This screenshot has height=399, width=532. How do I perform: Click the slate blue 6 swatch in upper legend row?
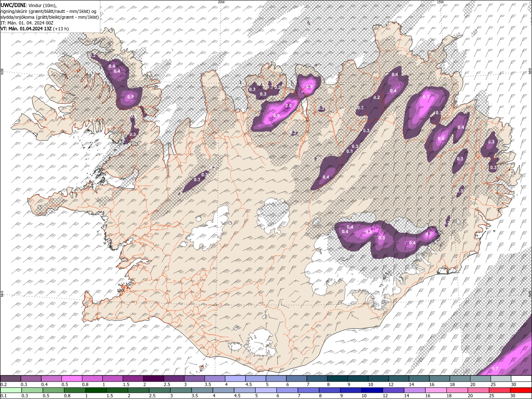pyautogui.click(x=297, y=379)
